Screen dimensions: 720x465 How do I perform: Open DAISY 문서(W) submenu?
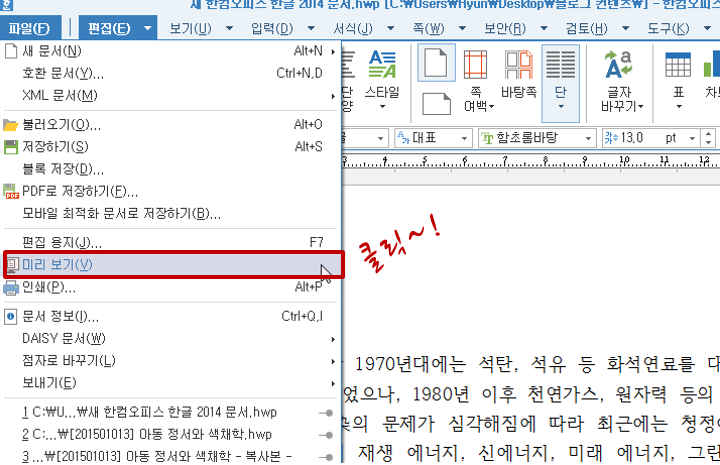[170, 339]
